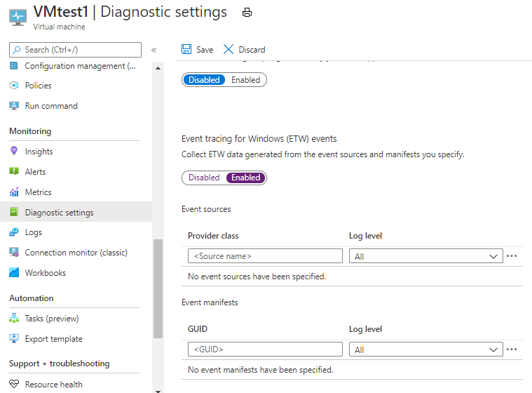This screenshot has height=393, width=532.
Task: Open the GUID Log level dropdown
Action: (426, 349)
